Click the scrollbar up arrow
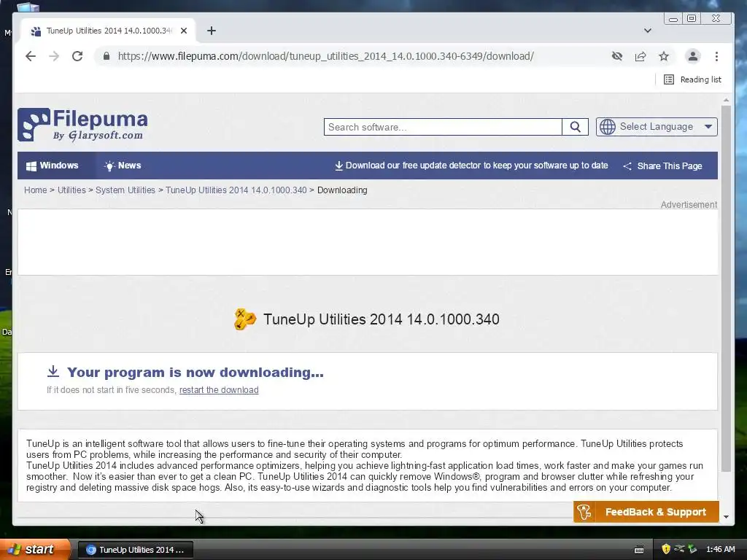The height and width of the screenshot is (560, 747). 726,100
